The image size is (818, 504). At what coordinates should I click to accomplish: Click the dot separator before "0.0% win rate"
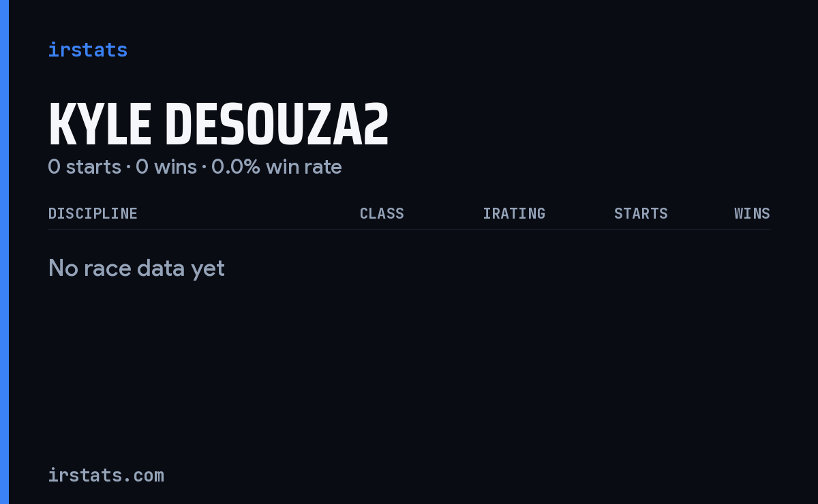tap(204, 168)
